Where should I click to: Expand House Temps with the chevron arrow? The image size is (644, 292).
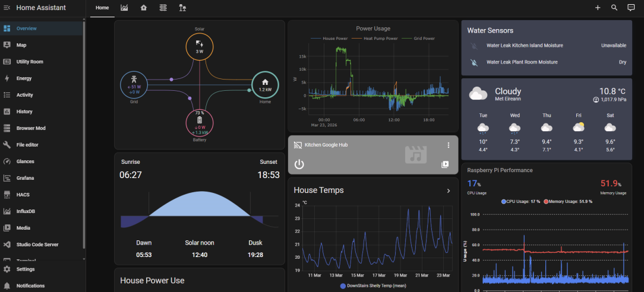point(449,191)
